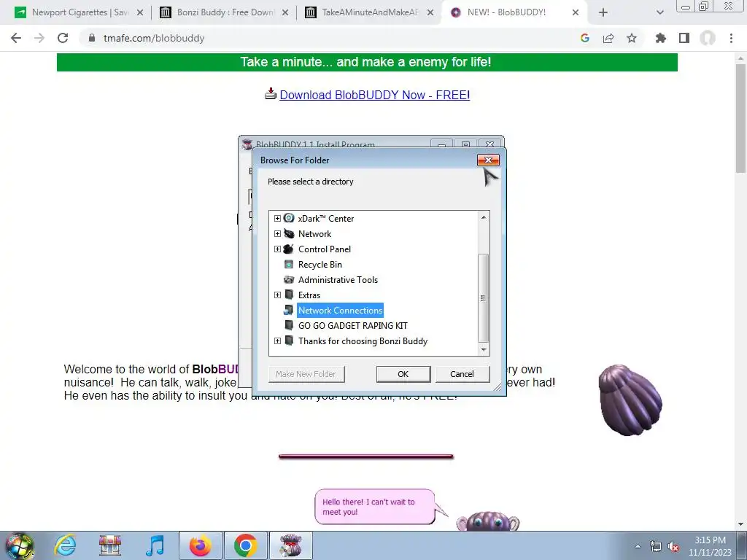This screenshot has height=560, width=747.
Task: Select Recycle Bin text in the tree
Action: click(x=320, y=265)
